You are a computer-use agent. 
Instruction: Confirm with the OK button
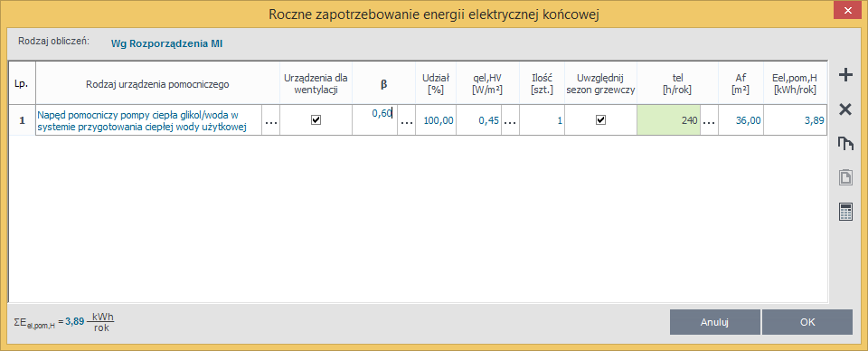point(807,322)
